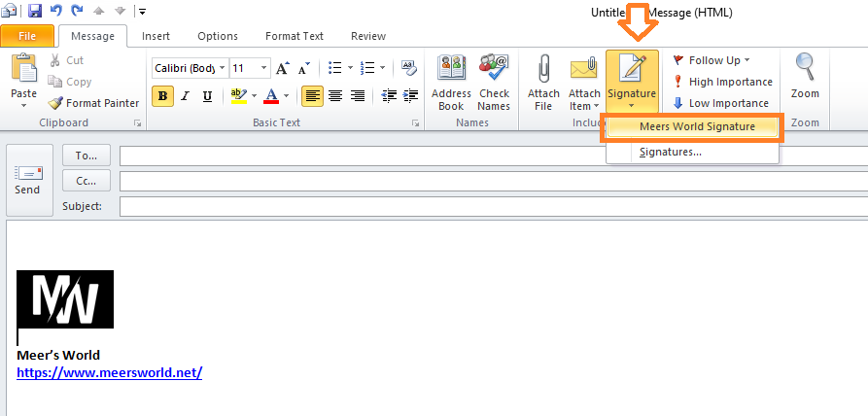Click the Shrink Font icon

coord(304,68)
